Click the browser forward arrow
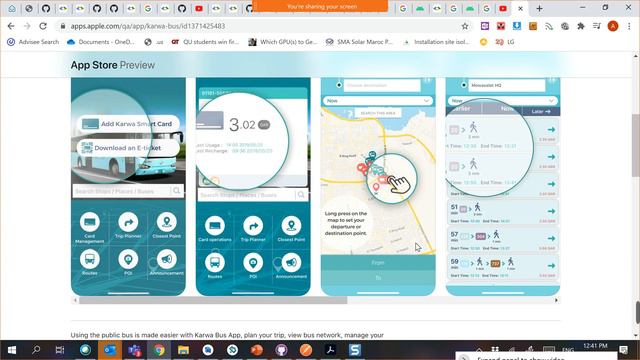The width and height of the screenshot is (640, 360). pos(27,26)
